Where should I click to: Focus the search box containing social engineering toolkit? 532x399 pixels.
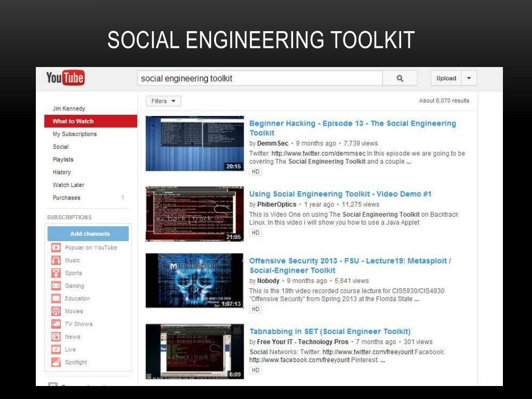click(x=260, y=78)
